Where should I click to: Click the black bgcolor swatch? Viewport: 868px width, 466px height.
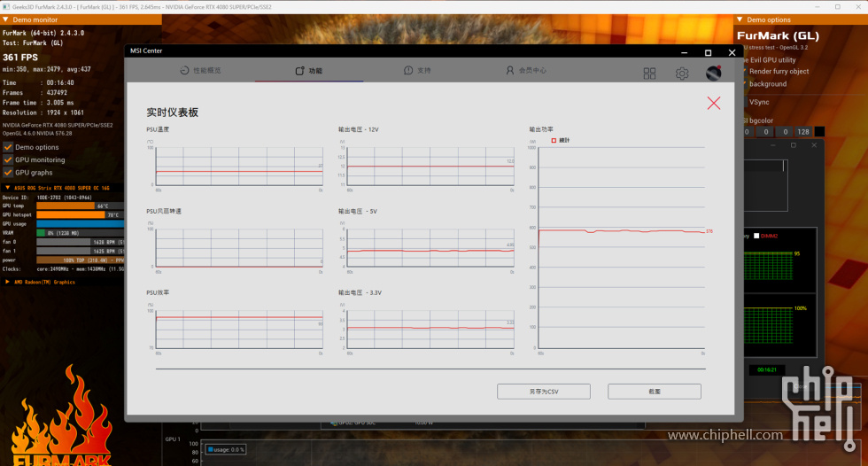point(819,132)
